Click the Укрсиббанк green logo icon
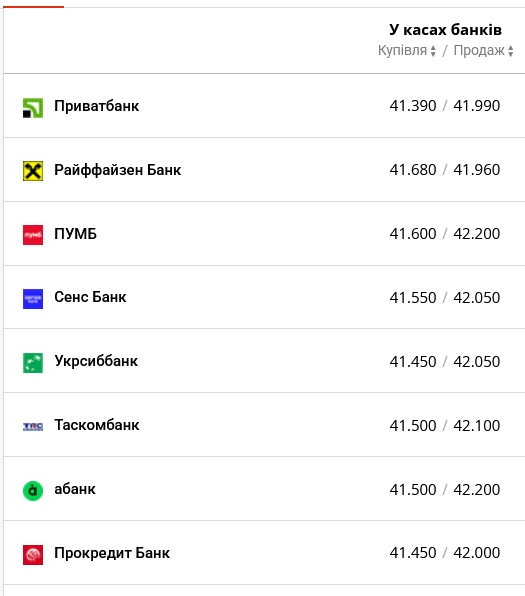The width and height of the screenshot is (525, 596). 33,363
